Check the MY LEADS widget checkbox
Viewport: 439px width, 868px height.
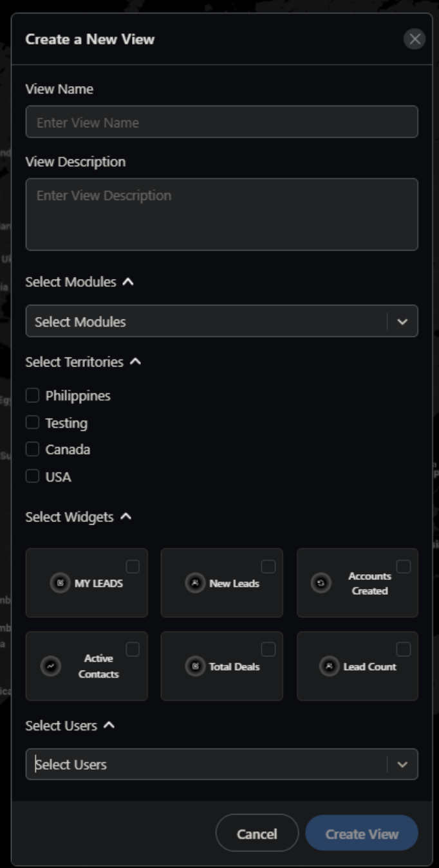point(133,566)
